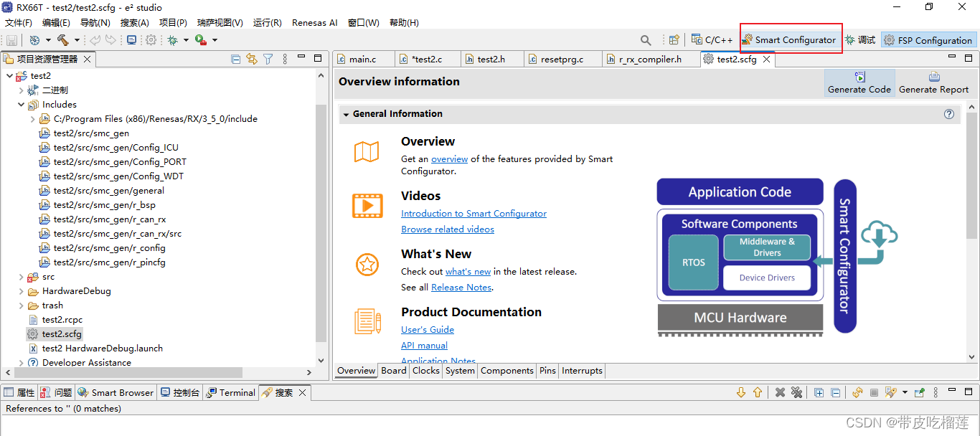Click the gear icon in main toolbar
The height and width of the screenshot is (436, 980).
click(151, 40)
